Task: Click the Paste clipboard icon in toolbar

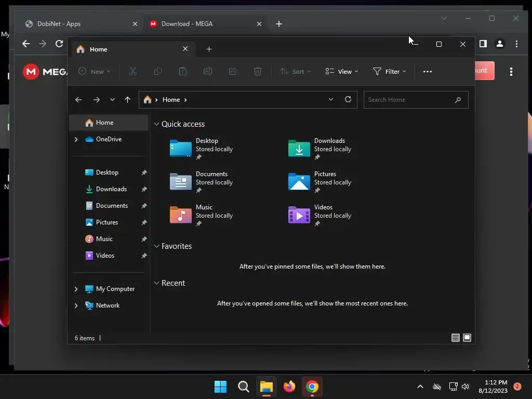Action: [182, 71]
